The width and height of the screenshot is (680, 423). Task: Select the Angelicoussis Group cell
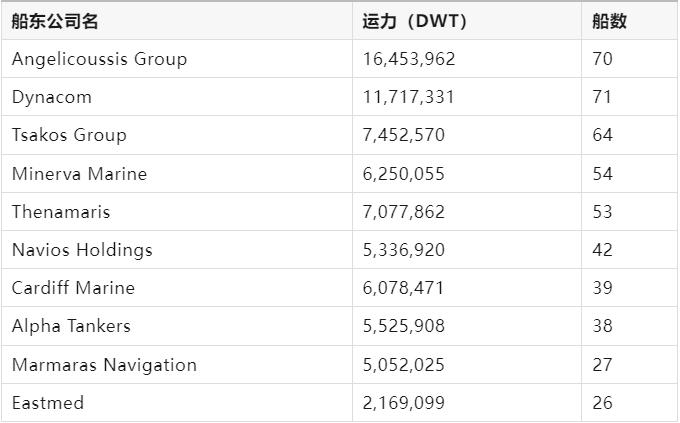point(177,59)
